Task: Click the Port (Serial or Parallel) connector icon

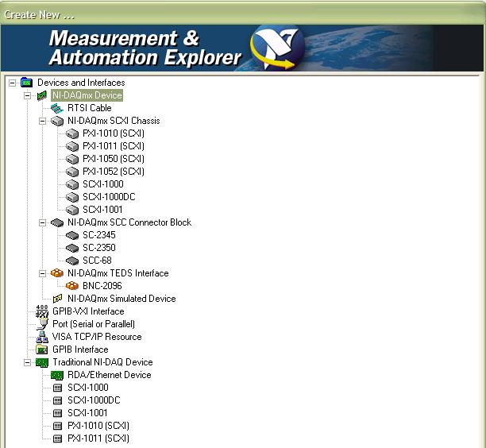Action: click(x=42, y=324)
